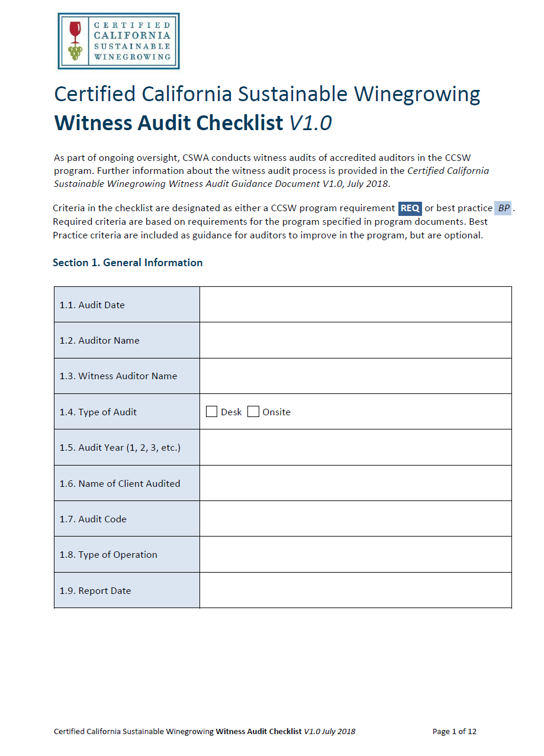Check the Onsite audit type checkbox
This screenshot has width=544, height=756.
point(253,412)
